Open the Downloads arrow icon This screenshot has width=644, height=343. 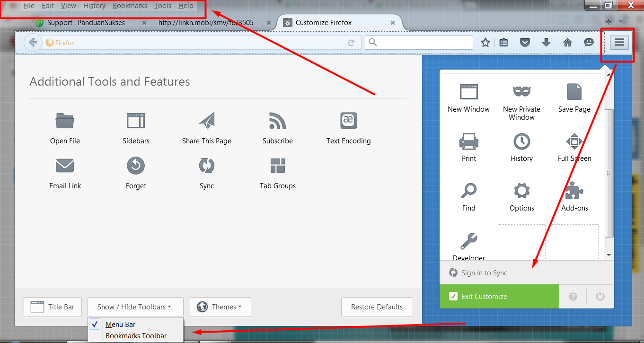pyautogui.click(x=546, y=43)
